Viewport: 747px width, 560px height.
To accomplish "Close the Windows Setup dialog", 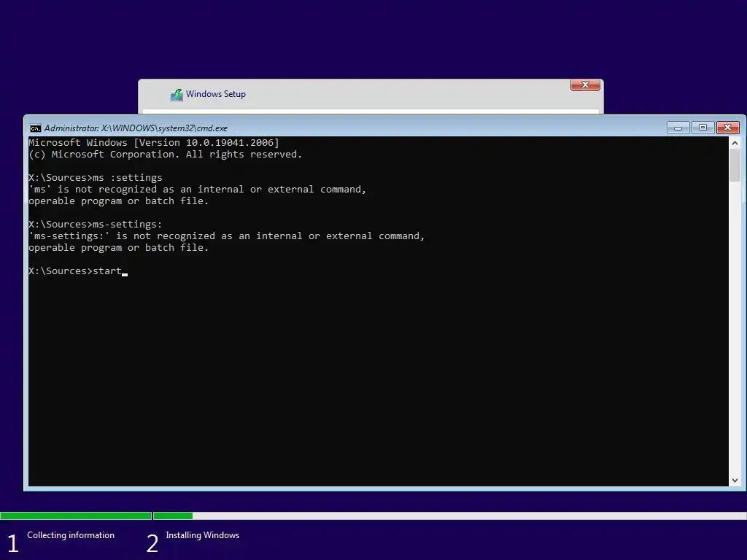I will [x=585, y=85].
